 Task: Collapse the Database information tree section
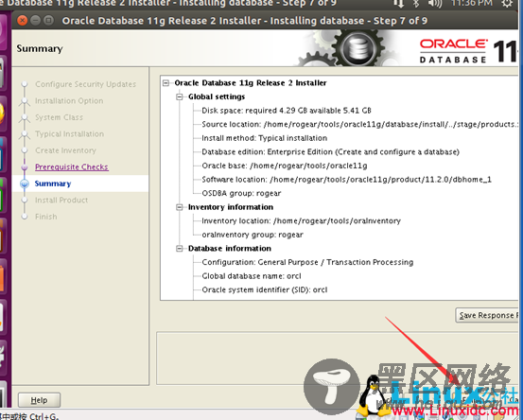[180, 249]
